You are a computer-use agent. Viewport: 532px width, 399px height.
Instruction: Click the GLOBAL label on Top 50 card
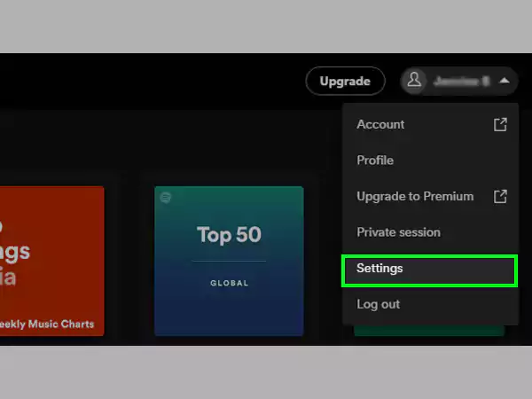(x=230, y=283)
